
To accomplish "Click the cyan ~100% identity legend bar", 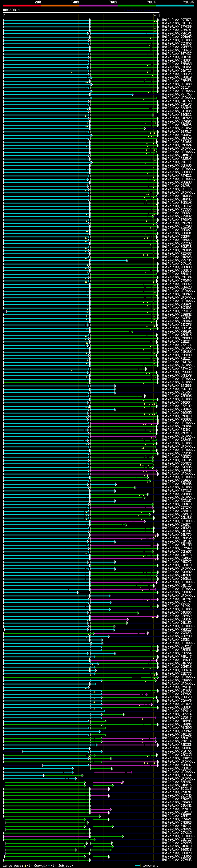I will click(175, 6).
